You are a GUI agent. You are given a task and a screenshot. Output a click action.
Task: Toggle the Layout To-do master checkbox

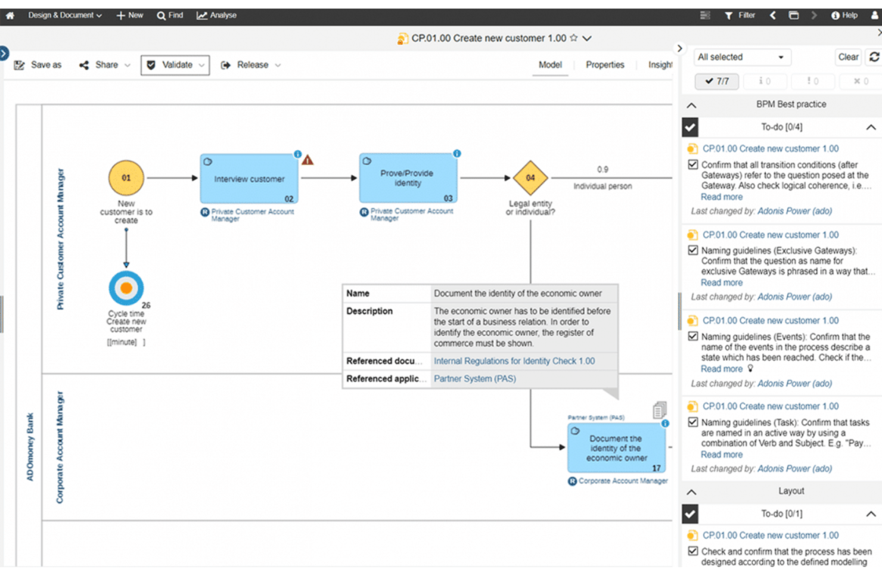point(690,514)
